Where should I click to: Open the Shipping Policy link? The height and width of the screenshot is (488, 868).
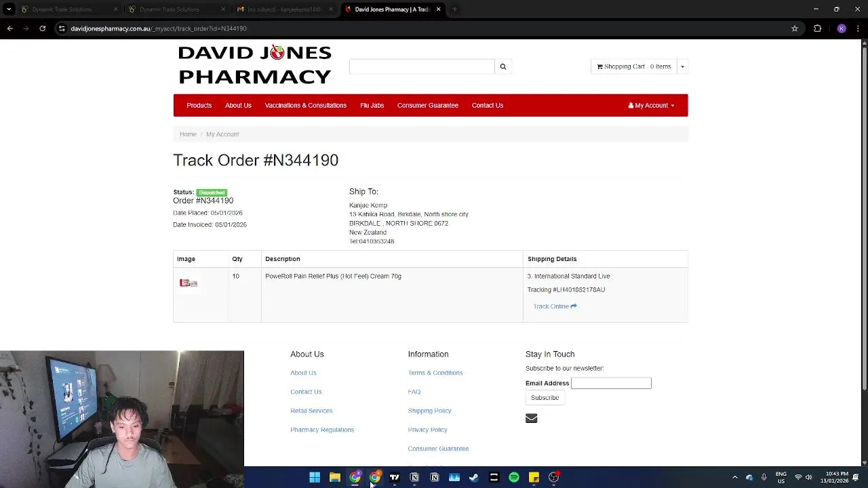click(429, 411)
